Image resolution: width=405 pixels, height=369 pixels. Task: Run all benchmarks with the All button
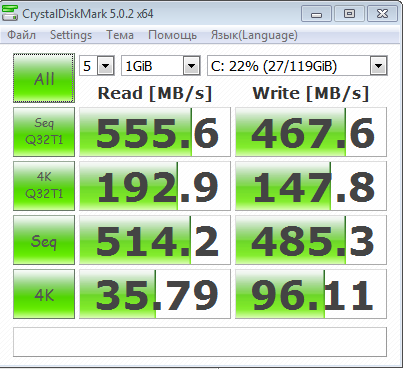(44, 78)
